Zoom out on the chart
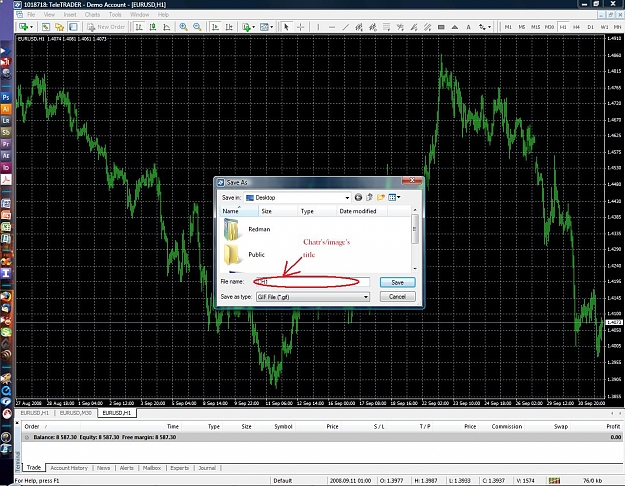Viewport: 625px width, 486px height. (x=197, y=27)
